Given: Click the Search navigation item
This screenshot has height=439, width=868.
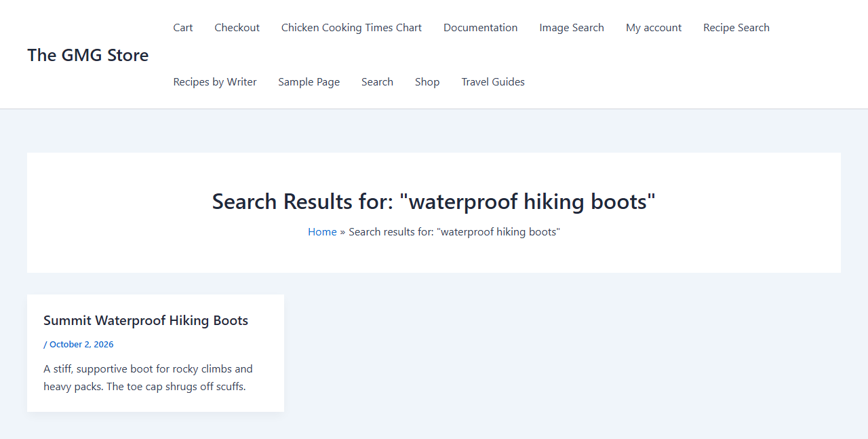Looking at the screenshot, I should coord(377,82).
